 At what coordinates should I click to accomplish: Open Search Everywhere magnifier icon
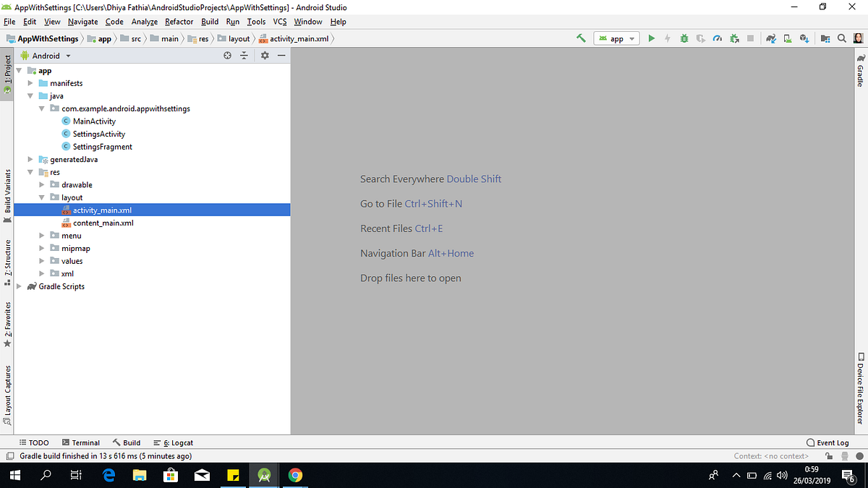[x=841, y=38]
